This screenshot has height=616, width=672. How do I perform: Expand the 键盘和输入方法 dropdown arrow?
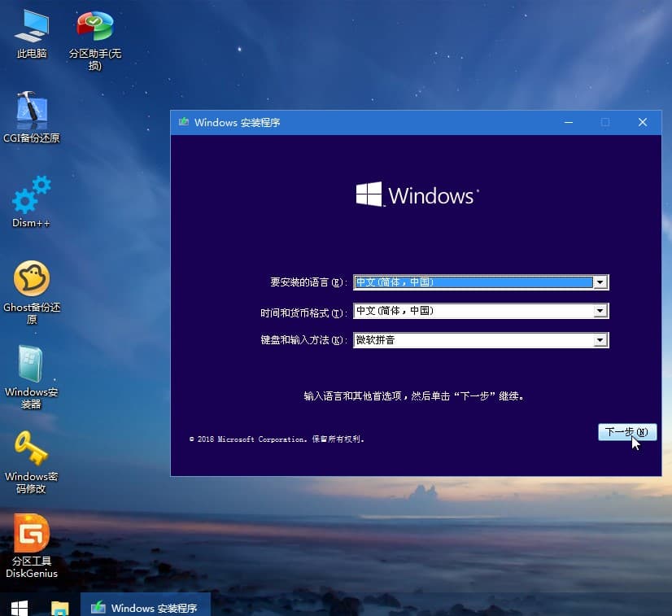click(x=600, y=340)
